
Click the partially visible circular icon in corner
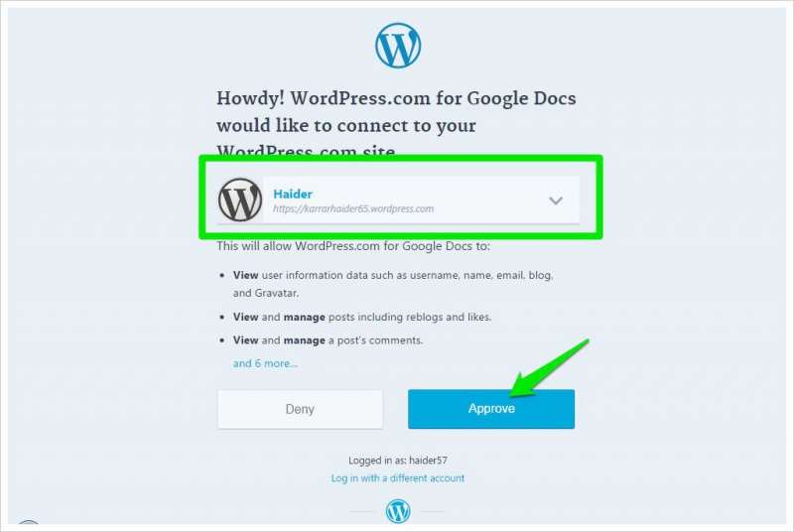pyautogui.click(x=29, y=522)
